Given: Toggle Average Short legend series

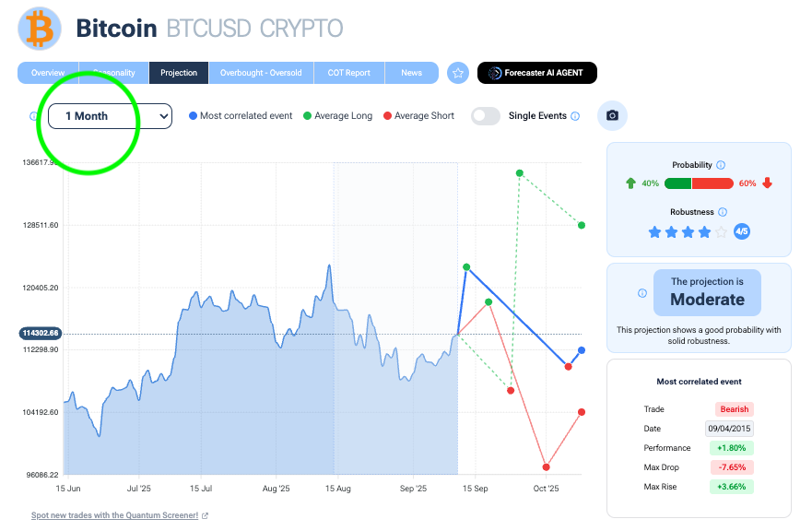Looking at the screenshot, I should 419,116.
